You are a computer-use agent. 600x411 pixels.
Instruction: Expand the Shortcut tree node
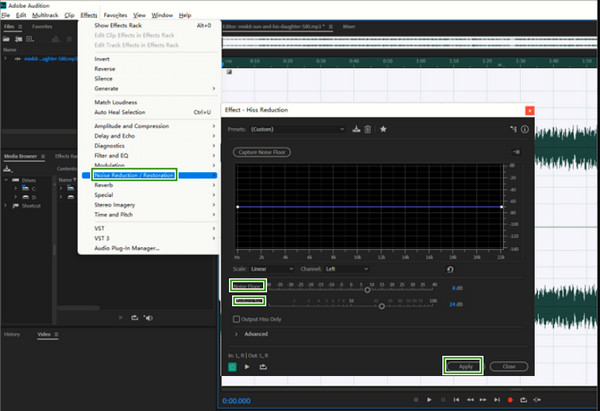pyautogui.click(x=6, y=206)
